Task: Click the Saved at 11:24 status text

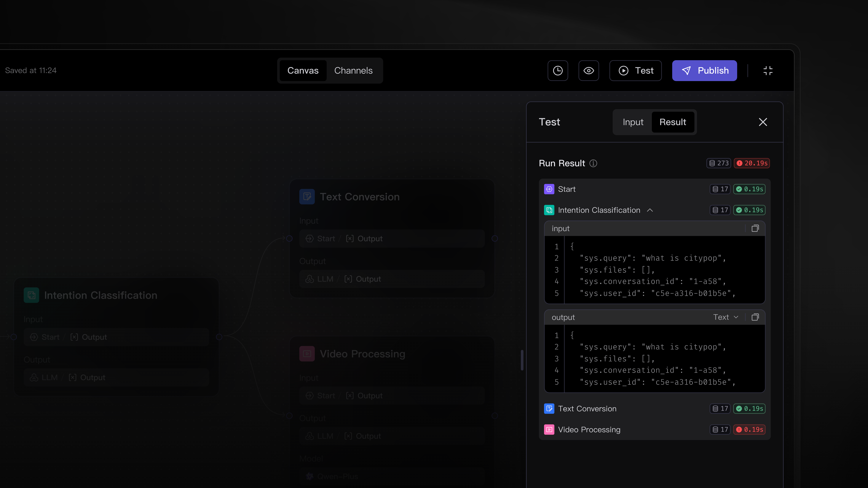Action: [31, 71]
